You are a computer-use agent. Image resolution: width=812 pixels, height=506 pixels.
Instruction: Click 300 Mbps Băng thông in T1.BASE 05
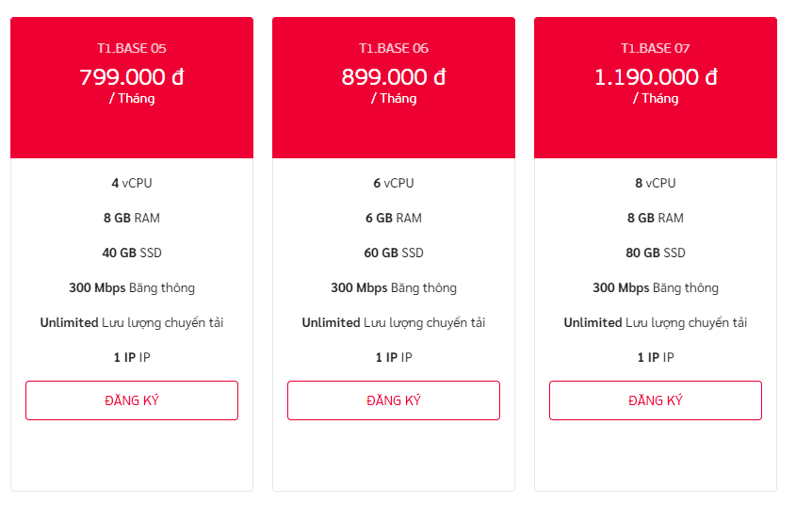132,287
